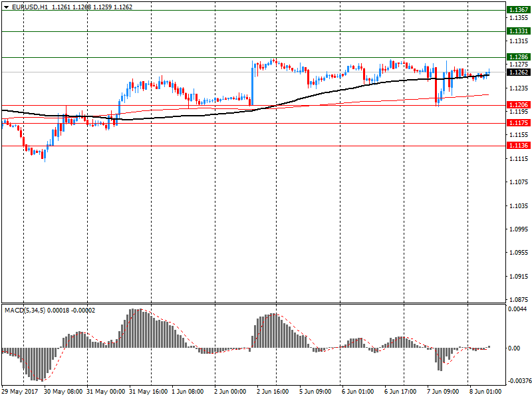Click the 31 May 16:00 time axis label
Screen dimensions: 532x399
(148, 392)
